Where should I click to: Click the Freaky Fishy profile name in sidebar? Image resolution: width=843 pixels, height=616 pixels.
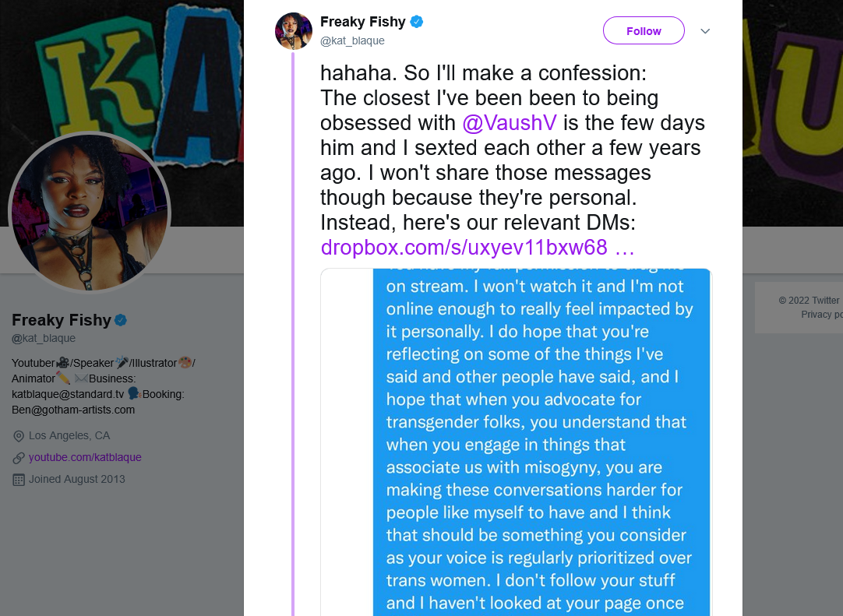(62, 320)
